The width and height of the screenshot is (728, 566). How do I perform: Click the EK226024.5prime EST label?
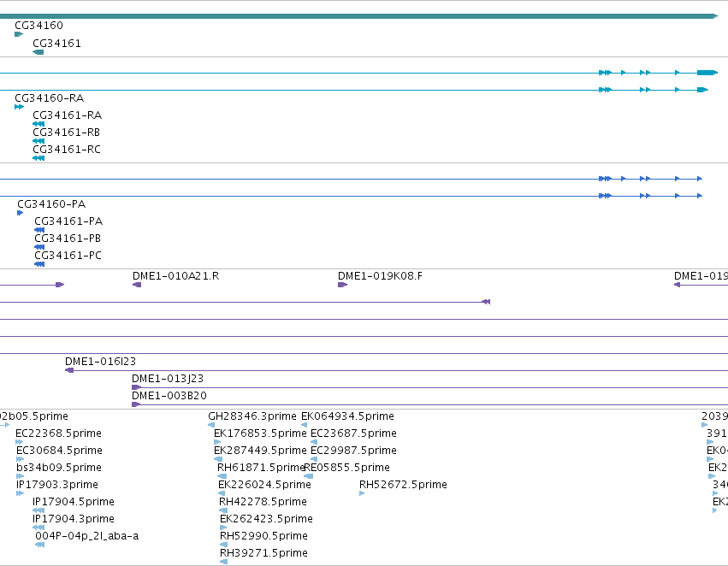click(264, 486)
